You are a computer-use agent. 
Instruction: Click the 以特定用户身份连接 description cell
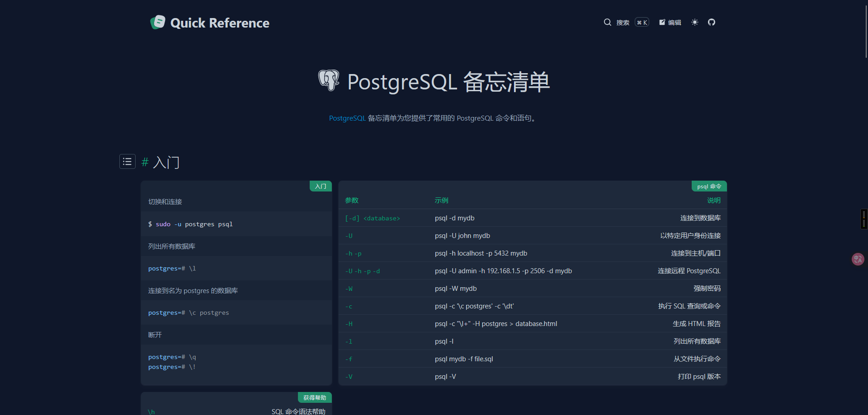690,236
